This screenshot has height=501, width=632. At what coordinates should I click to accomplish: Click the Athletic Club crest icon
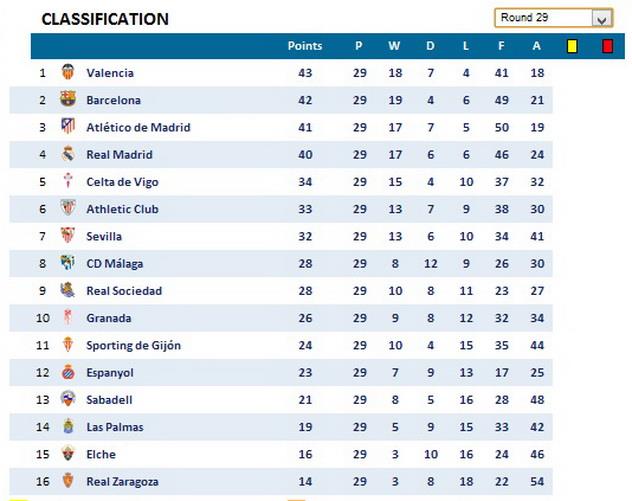click(68, 208)
